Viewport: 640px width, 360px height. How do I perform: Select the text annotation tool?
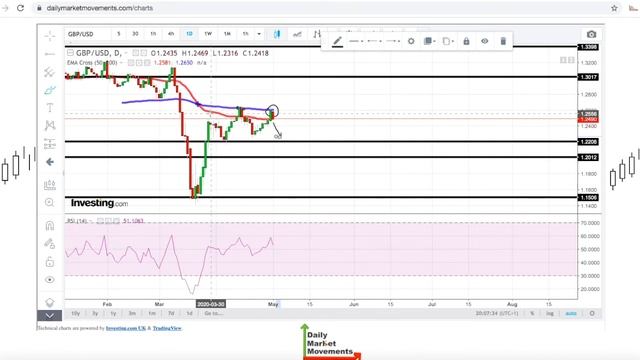(50, 108)
